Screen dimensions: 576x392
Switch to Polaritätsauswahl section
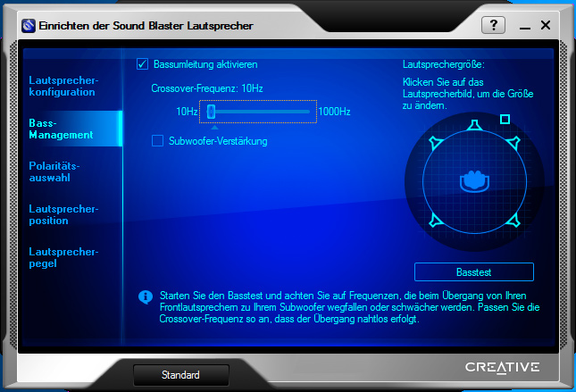coord(54,171)
